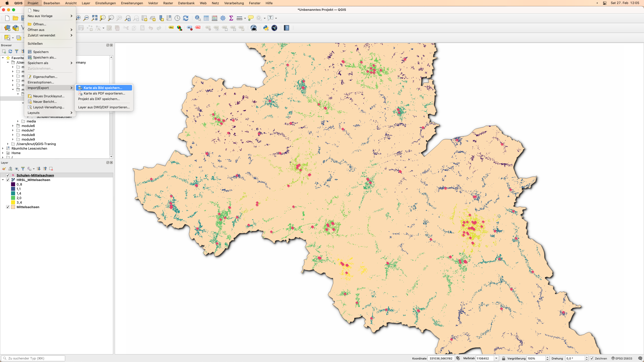The width and height of the screenshot is (644, 362).
Task: Click the Zoom Full extent icon
Action: click(94, 18)
